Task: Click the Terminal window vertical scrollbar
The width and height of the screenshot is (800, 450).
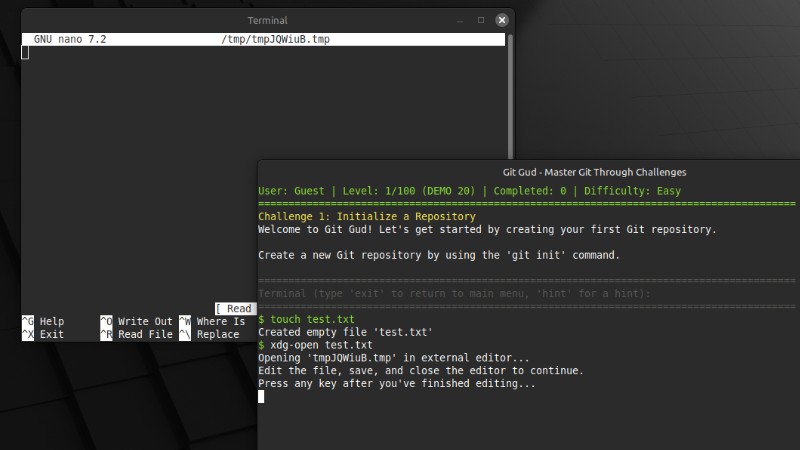Action: tap(510, 96)
